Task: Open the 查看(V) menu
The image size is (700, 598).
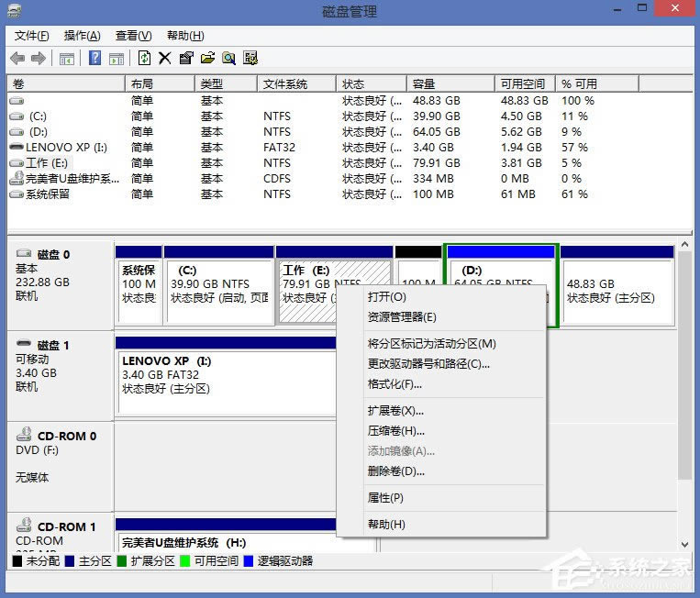Action: click(133, 36)
